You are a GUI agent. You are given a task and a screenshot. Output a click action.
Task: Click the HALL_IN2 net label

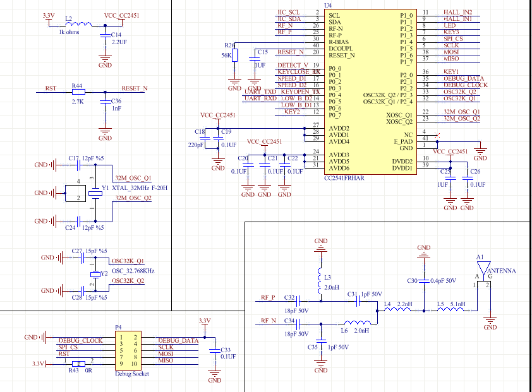coord(457,12)
